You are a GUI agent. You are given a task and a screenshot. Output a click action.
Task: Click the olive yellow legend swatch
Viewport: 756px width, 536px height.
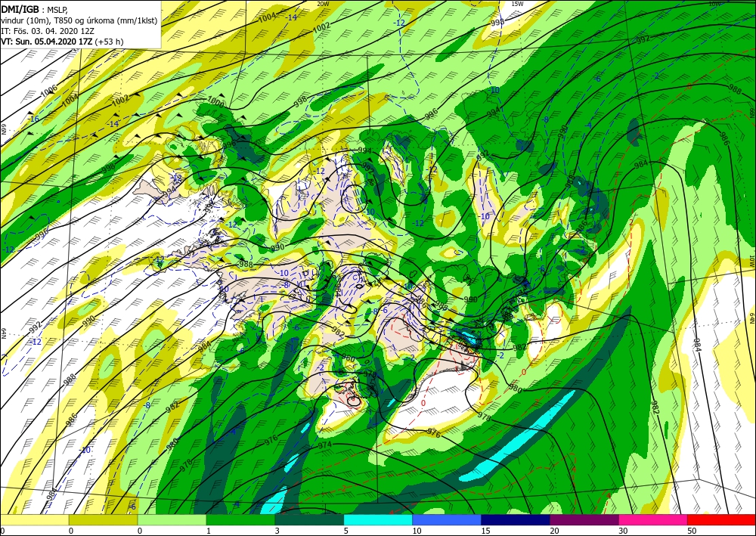pos(103,519)
